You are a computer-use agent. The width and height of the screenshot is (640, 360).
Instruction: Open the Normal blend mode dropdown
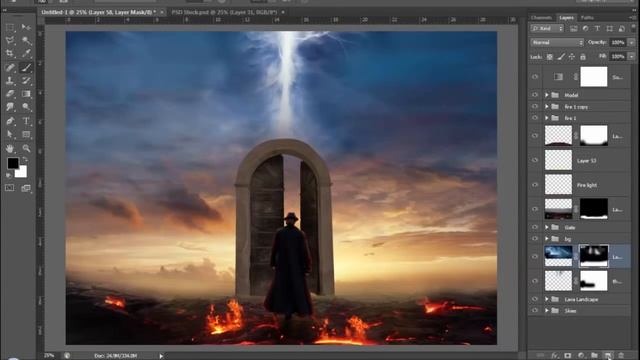point(557,42)
